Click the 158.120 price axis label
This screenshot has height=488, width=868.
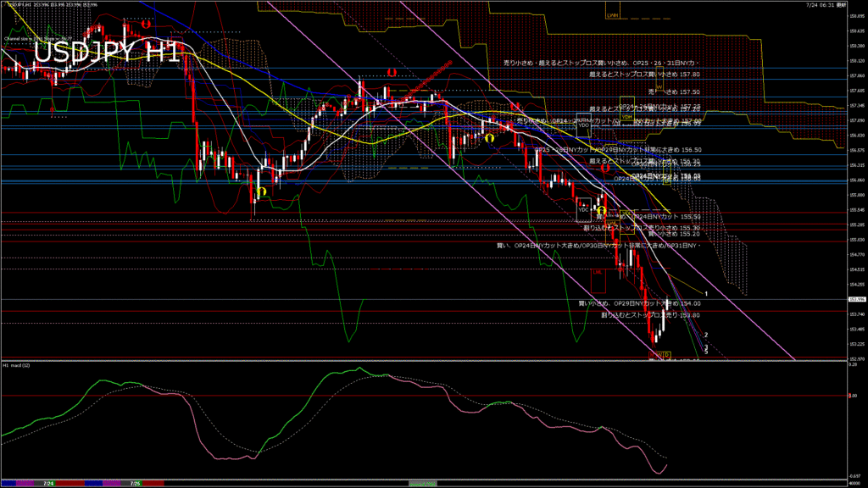(857, 61)
